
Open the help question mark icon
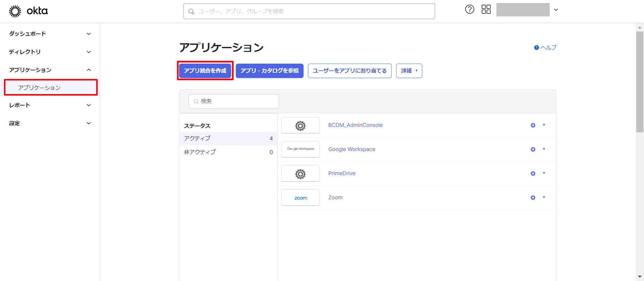[x=470, y=9]
